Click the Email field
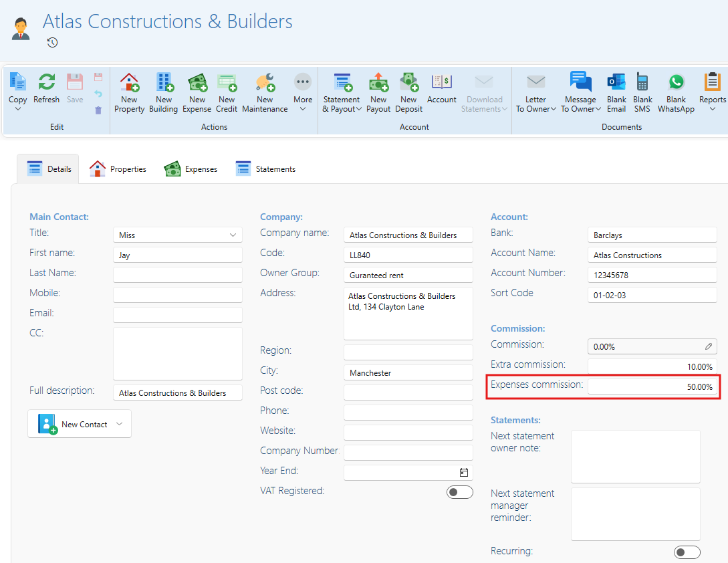 click(x=178, y=315)
